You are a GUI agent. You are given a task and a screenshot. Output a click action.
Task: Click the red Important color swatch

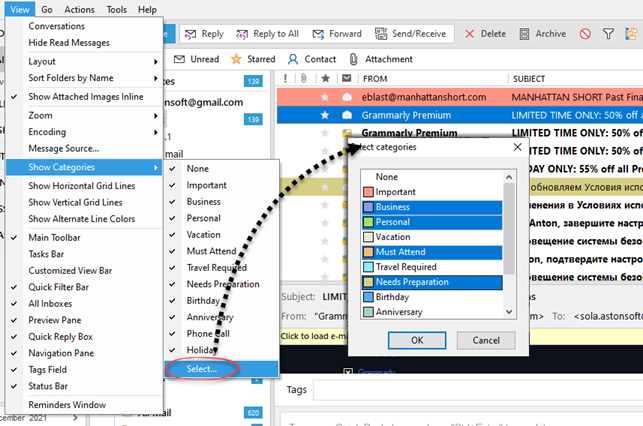[368, 192]
